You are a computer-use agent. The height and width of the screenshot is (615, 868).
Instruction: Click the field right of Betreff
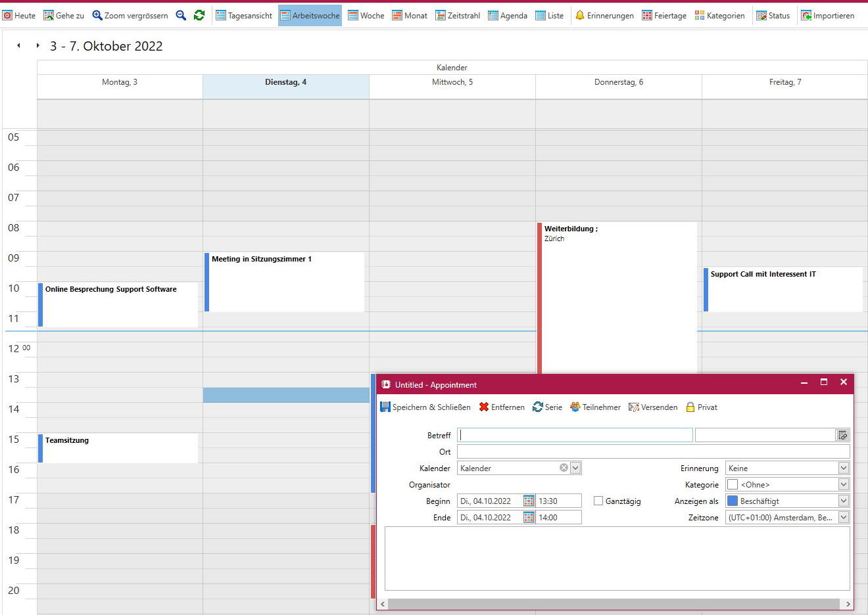765,435
